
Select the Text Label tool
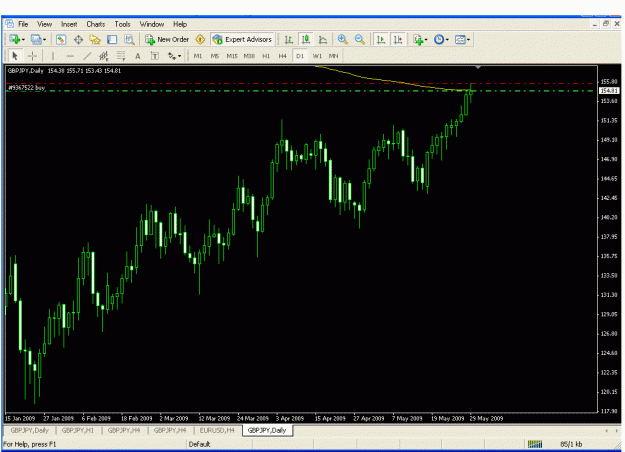(x=155, y=56)
